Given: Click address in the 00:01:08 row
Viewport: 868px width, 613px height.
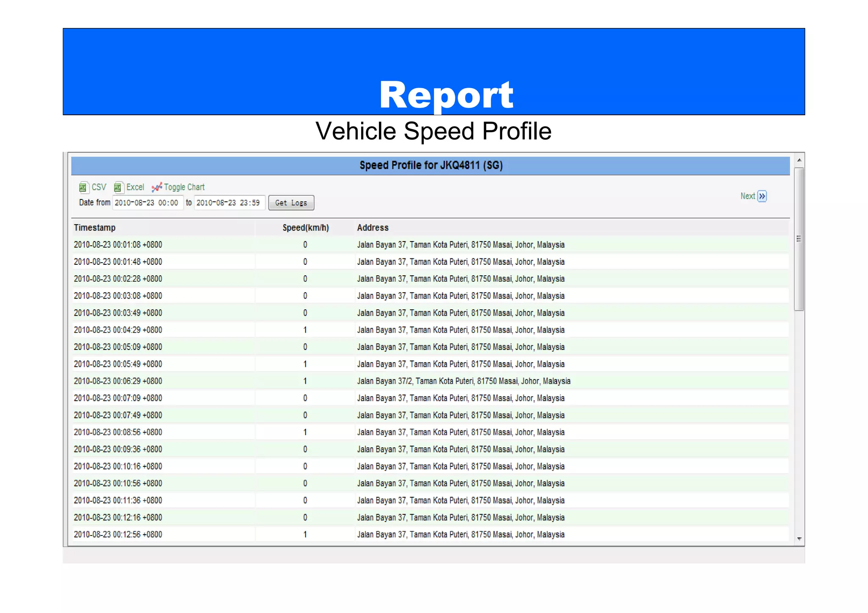Looking at the screenshot, I should (461, 244).
